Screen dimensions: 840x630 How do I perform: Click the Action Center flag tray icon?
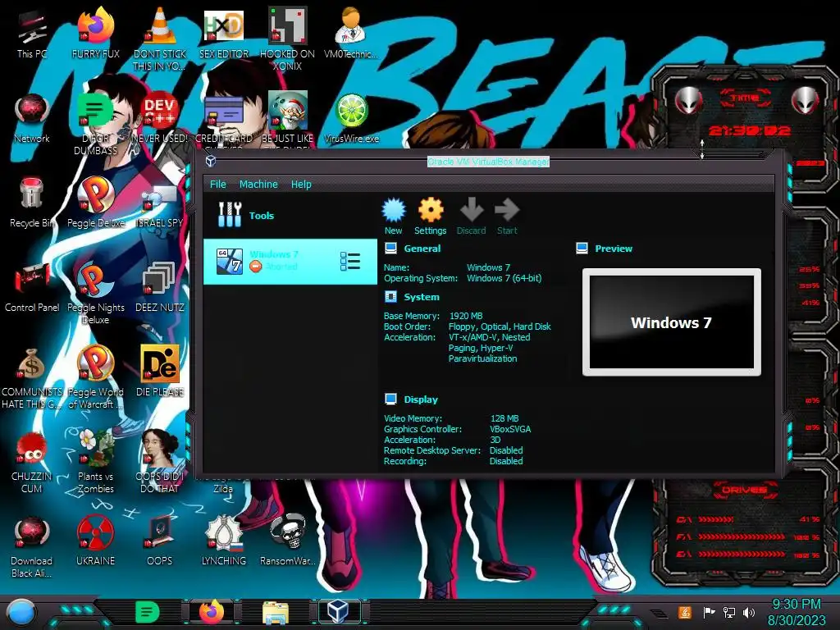click(x=709, y=612)
